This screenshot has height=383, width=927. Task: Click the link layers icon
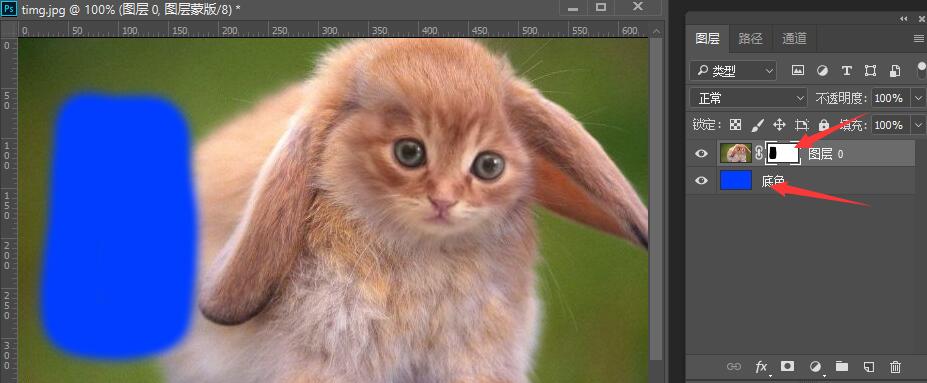[734, 367]
